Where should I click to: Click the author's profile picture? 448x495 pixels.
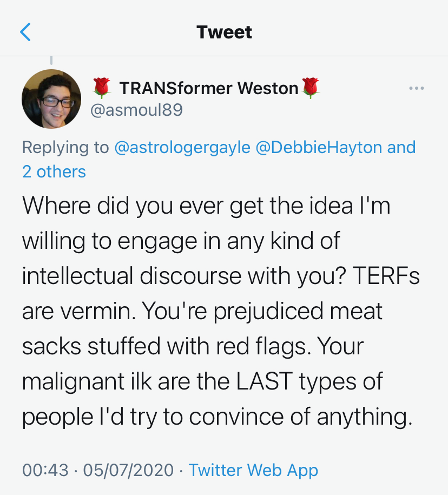[x=51, y=99]
